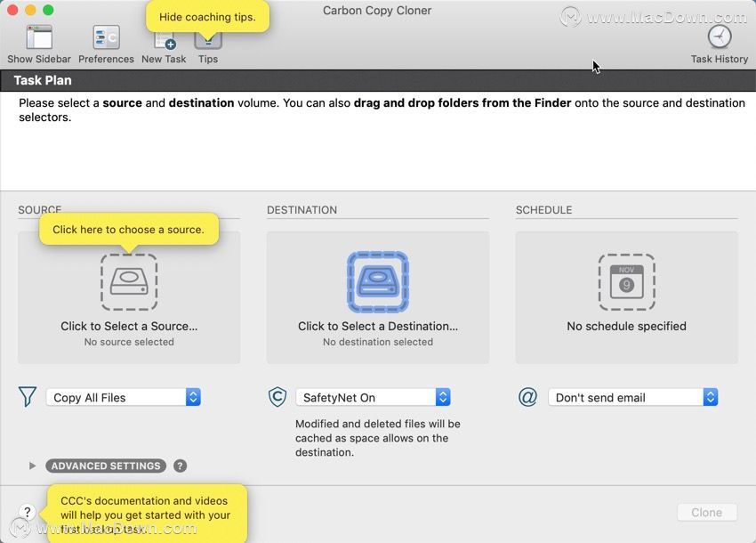Open the Don't send email dropdown

633,397
